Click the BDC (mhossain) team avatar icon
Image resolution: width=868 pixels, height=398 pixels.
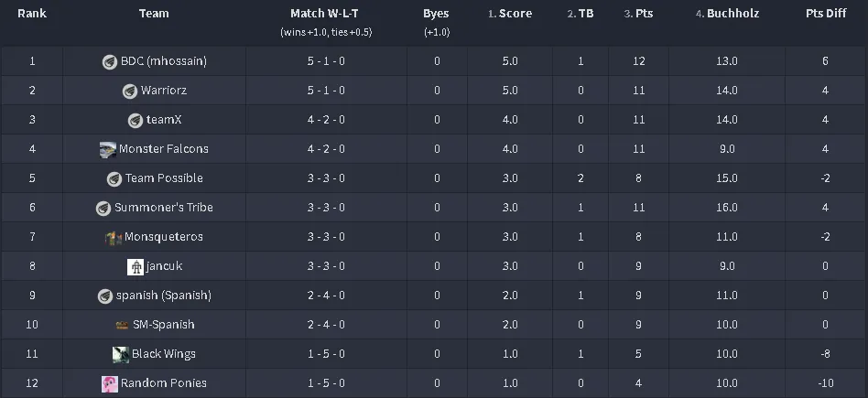110,61
